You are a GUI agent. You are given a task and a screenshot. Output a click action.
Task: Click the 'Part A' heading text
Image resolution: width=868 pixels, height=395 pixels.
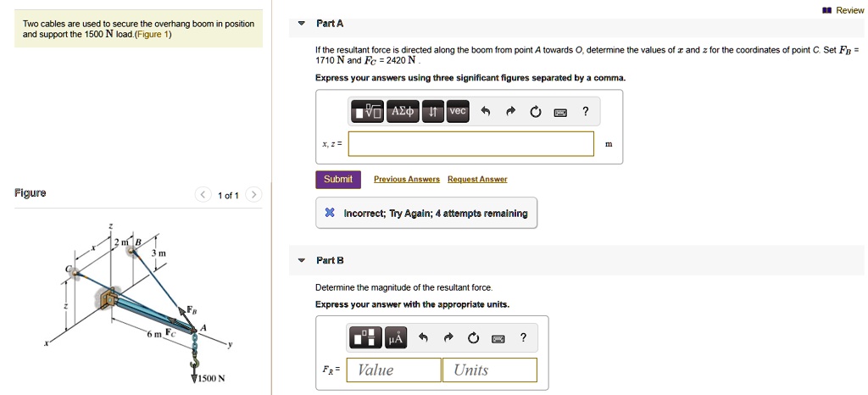coord(330,24)
